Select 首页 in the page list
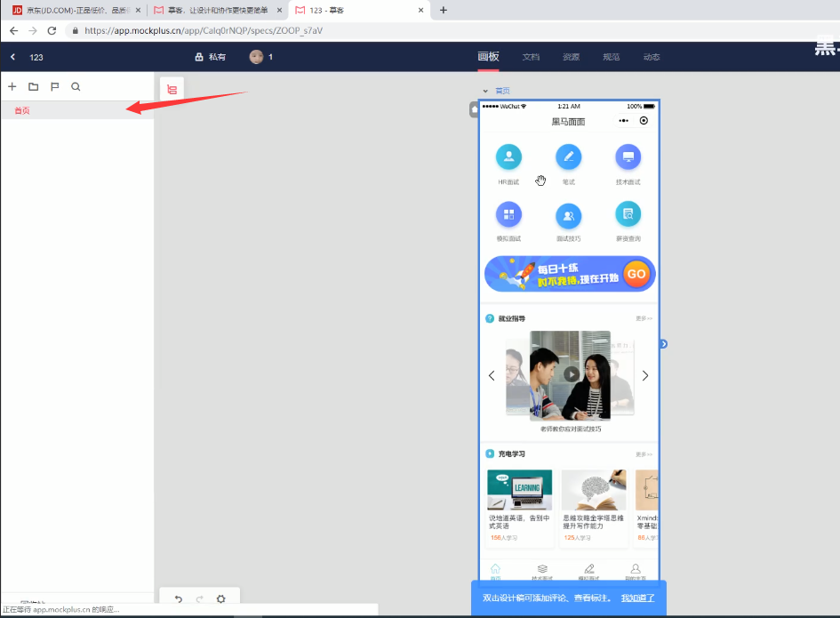Screen dimensions: 840x618 tap(77, 110)
